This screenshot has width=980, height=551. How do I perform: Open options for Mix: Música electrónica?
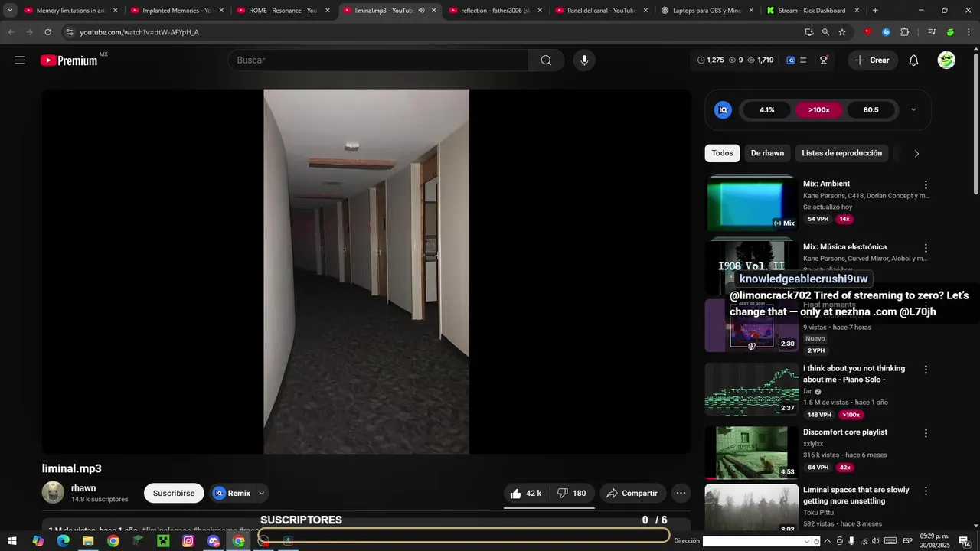coord(926,249)
